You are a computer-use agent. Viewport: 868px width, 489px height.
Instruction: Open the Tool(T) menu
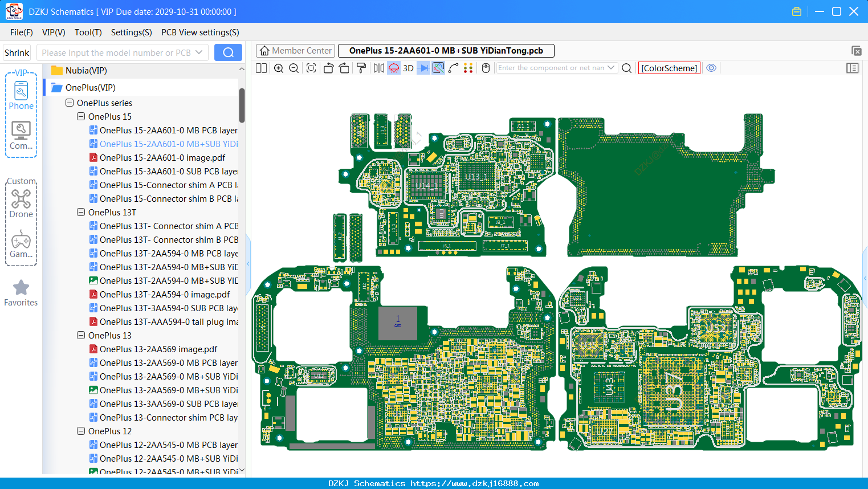point(88,32)
